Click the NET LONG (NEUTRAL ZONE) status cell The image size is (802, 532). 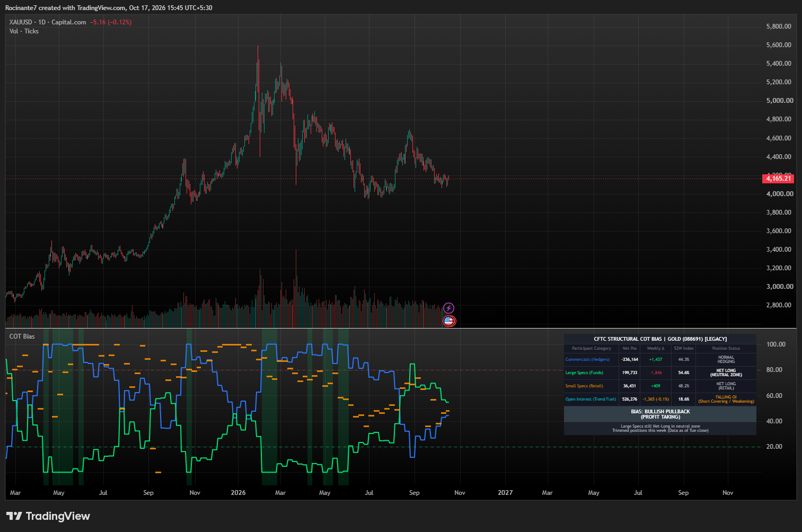click(726, 373)
